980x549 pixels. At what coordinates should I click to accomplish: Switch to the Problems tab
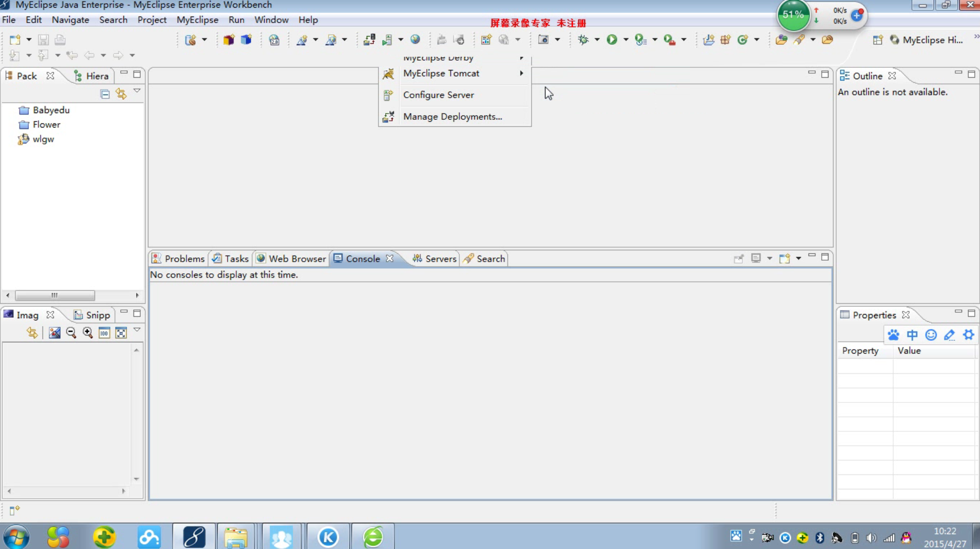pyautogui.click(x=179, y=259)
